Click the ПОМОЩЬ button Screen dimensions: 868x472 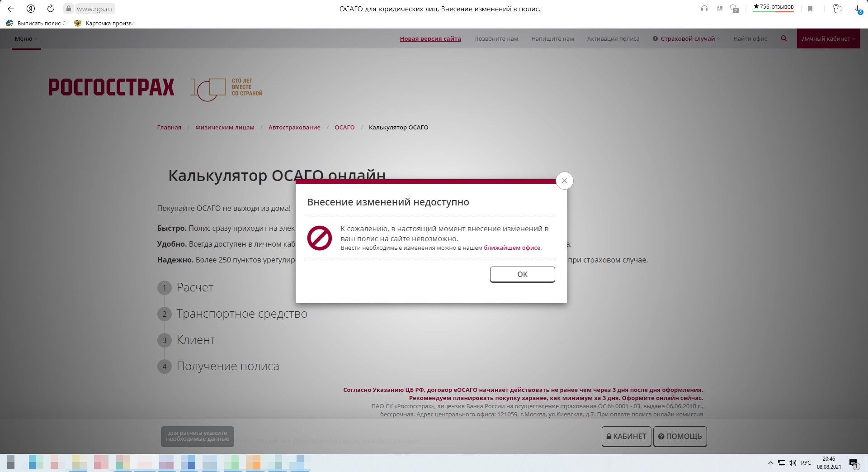click(680, 436)
